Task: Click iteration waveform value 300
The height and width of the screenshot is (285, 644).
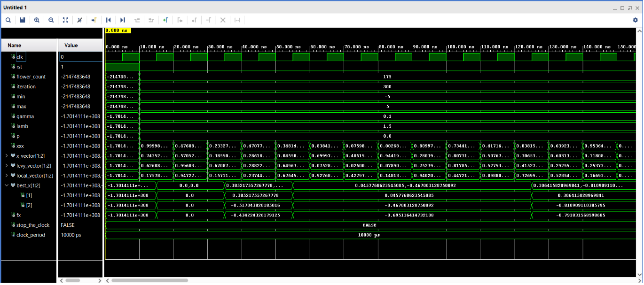Action: pyautogui.click(x=387, y=86)
